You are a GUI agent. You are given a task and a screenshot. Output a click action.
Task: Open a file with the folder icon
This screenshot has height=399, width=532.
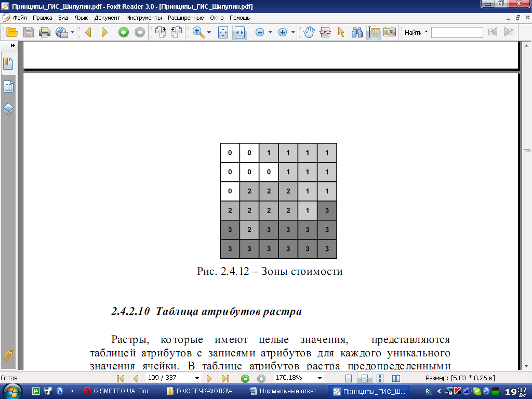tap(12, 32)
